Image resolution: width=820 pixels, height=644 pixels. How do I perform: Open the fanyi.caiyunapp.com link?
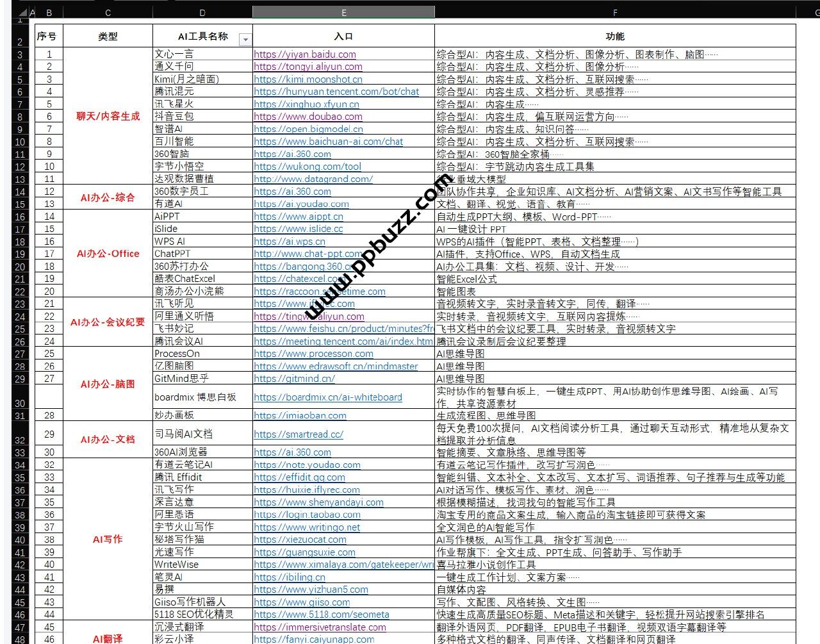click(315, 639)
